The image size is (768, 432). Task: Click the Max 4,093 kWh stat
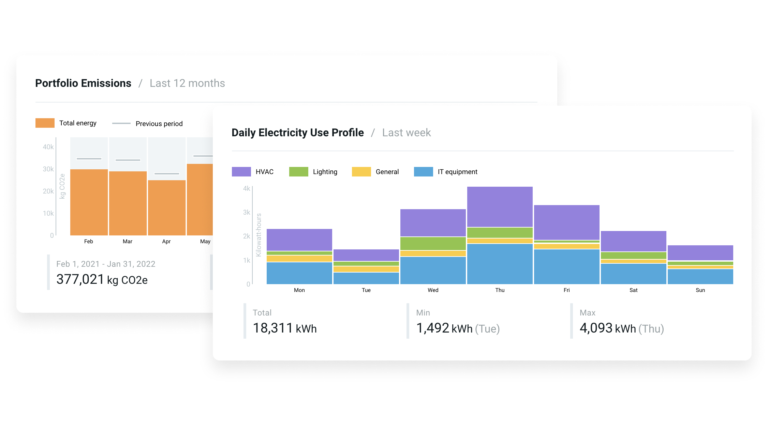tap(621, 321)
